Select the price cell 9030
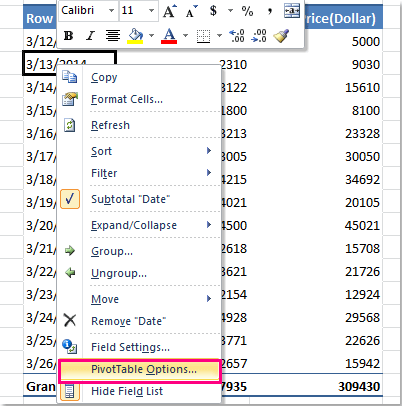Viewport: 402px width, 406px height. 366,64
